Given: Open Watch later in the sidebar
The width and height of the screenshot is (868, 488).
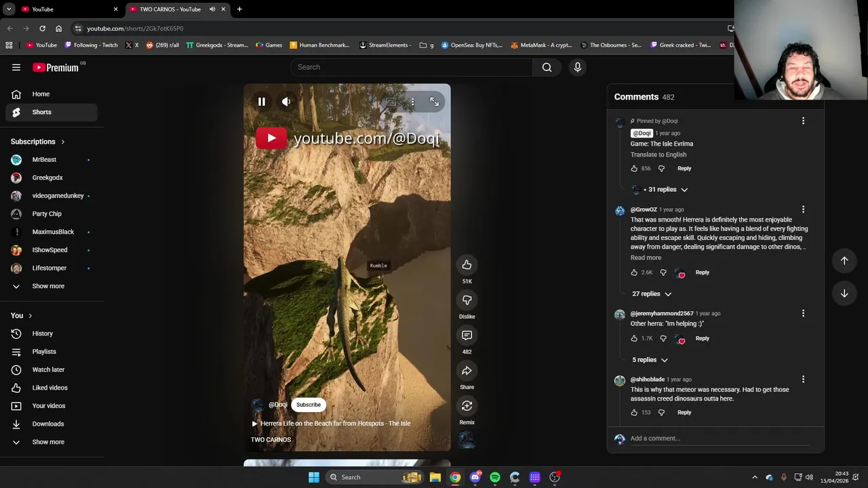Looking at the screenshot, I should pyautogui.click(x=52, y=369).
